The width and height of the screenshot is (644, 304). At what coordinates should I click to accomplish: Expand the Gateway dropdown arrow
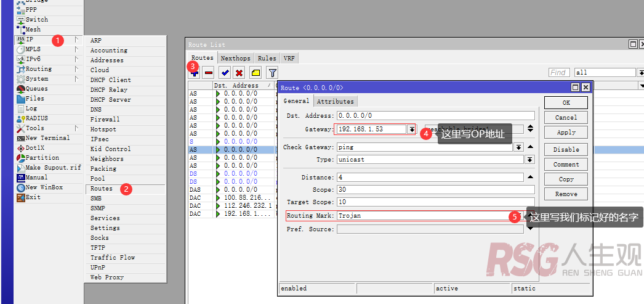pos(411,129)
